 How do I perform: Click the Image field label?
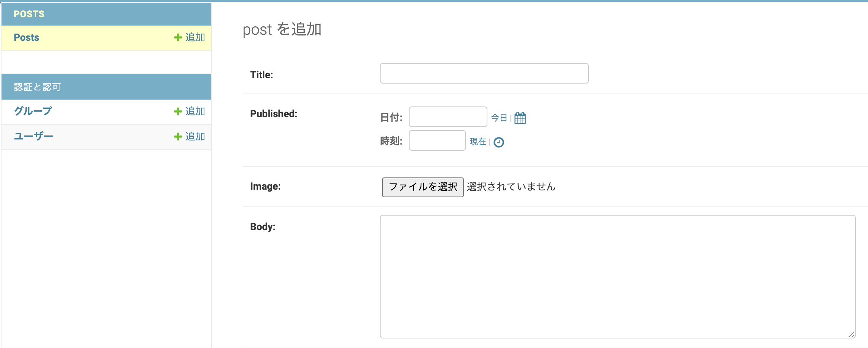click(x=265, y=186)
